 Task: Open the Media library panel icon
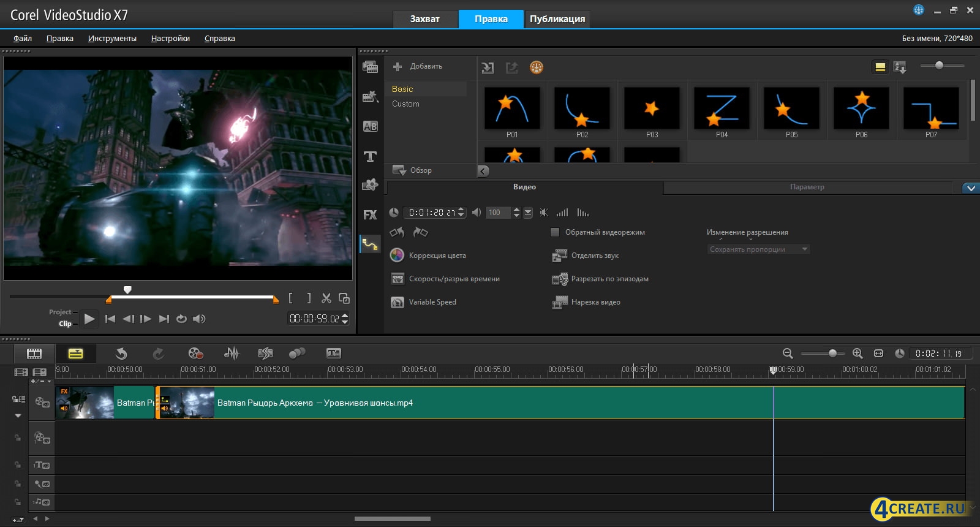pyautogui.click(x=370, y=67)
